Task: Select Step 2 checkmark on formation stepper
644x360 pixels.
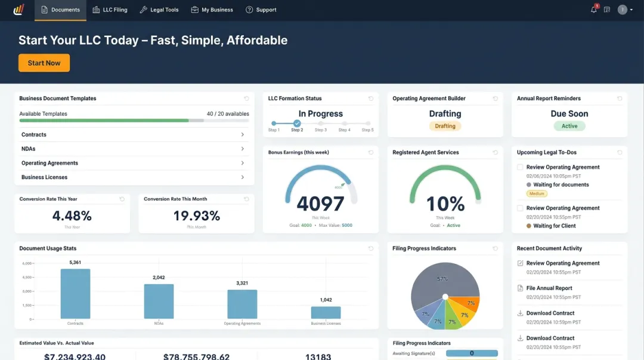Action: pos(297,124)
